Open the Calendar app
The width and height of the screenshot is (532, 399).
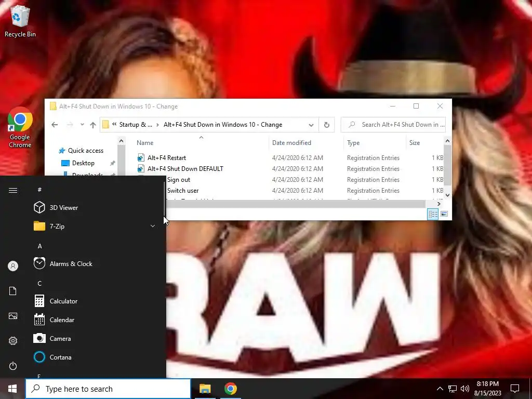coord(95,320)
